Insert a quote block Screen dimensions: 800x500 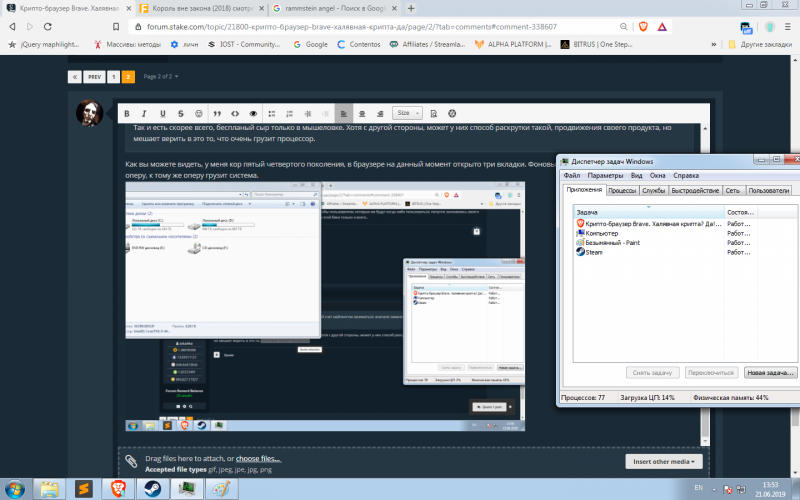coord(217,114)
